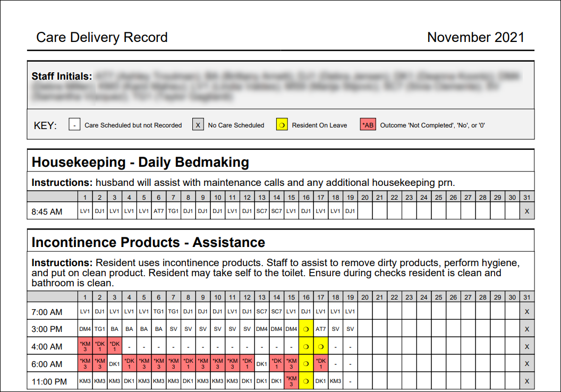Click the Housekeeping instructions about husband assisting
The image size is (561, 392).
243,182
